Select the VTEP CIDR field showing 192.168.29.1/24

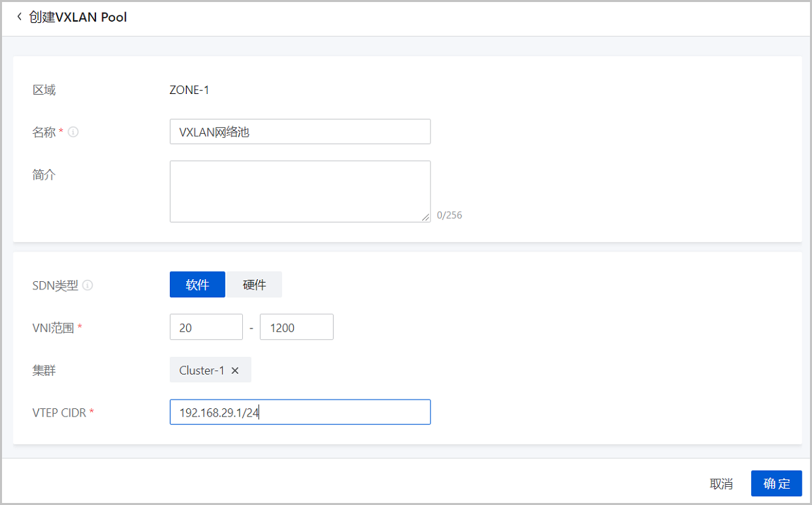click(x=300, y=412)
